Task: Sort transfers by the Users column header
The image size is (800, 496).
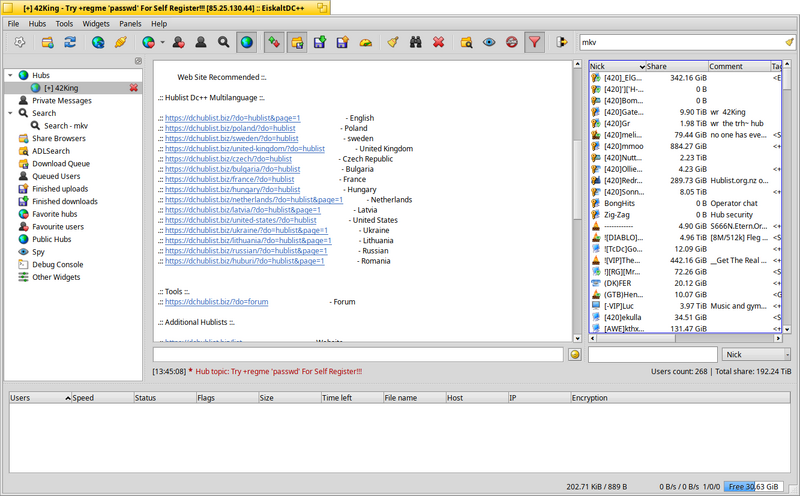Action: [40, 398]
